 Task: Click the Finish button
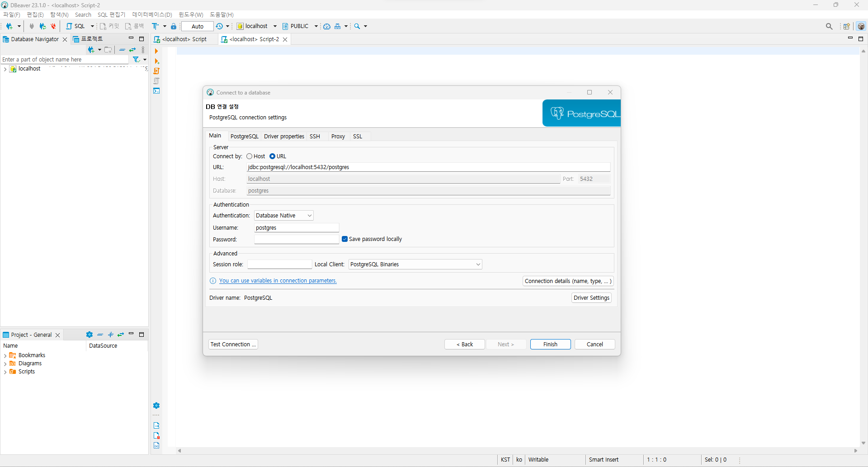point(550,344)
